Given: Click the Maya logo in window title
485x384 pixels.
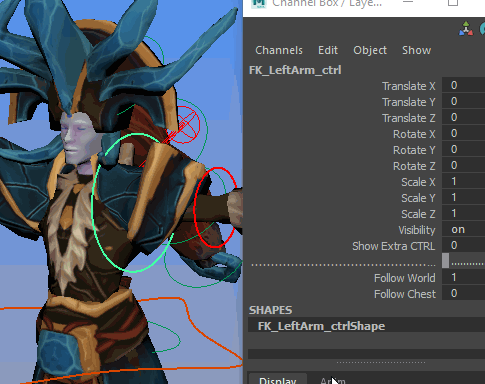Looking at the screenshot, I should (x=259, y=3).
